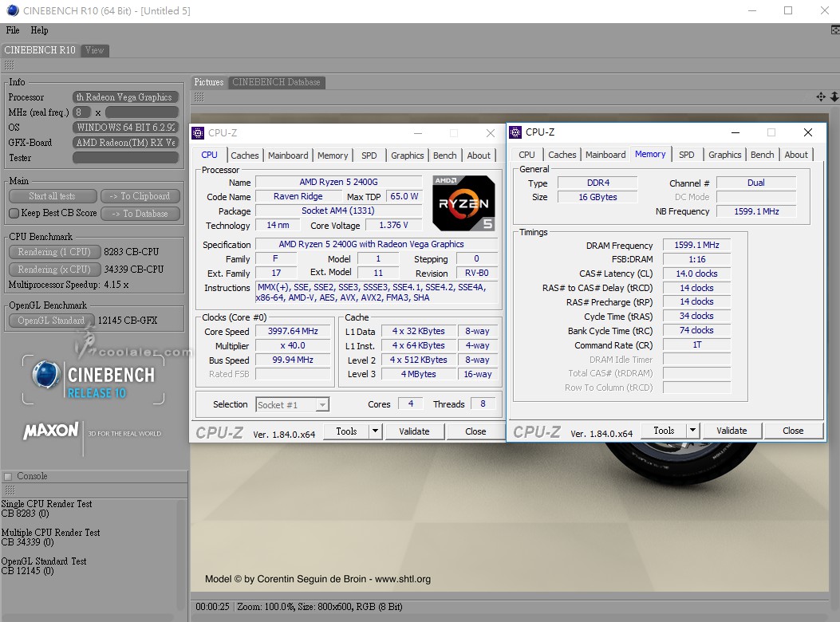The height and width of the screenshot is (622, 840).
Task: Open the Socket #1 selection dropdown
Action: 293,404
